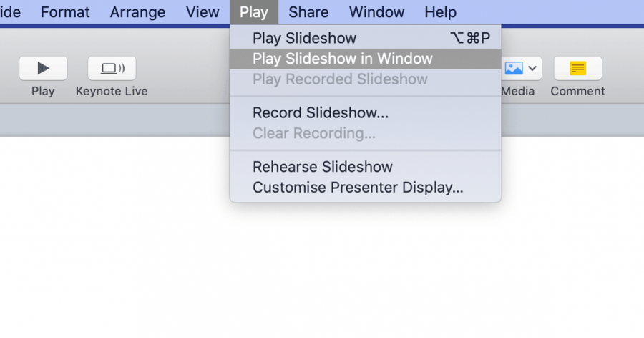
Task: Open the Arrange menu
Action: point(137,12)
